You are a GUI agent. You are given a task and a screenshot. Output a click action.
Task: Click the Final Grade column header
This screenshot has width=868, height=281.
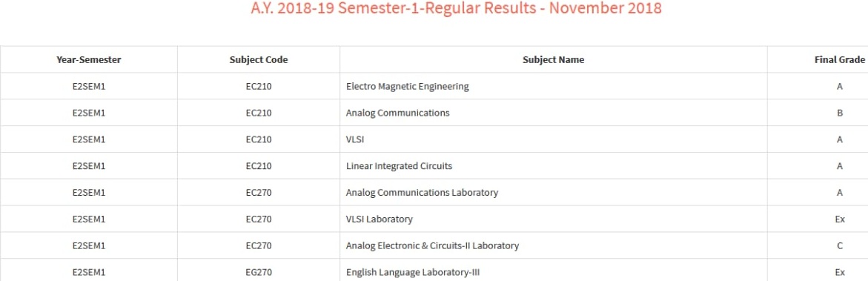pos(840,60)
